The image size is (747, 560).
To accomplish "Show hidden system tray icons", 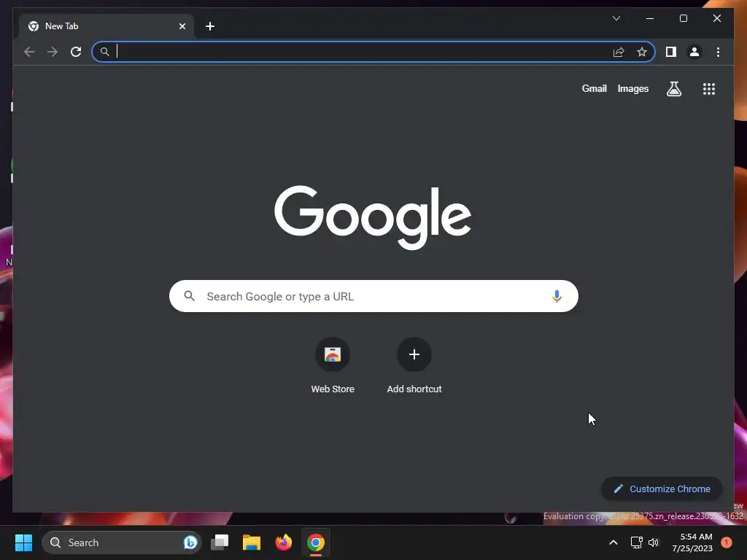I will coord(613,542).
